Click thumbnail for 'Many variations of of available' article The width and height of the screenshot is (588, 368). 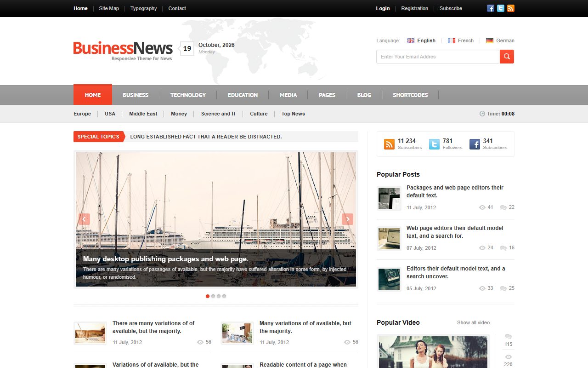click(x=237, y=333)
